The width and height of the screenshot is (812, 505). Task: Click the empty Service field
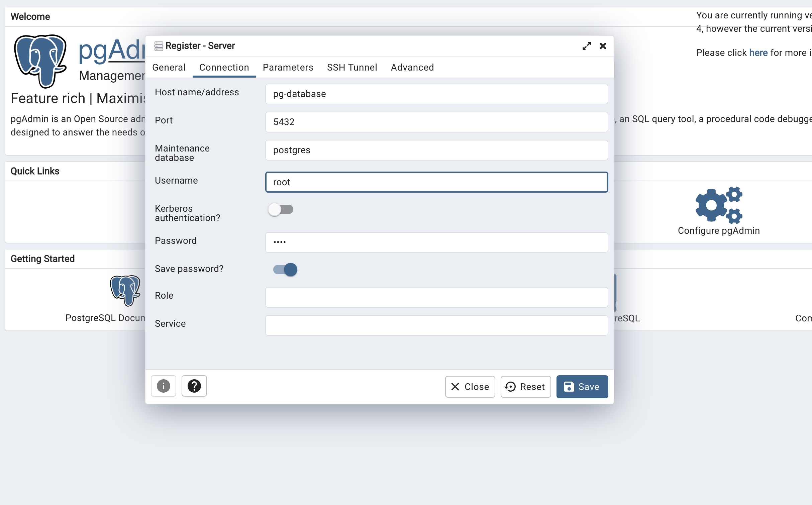click(436, 325)
